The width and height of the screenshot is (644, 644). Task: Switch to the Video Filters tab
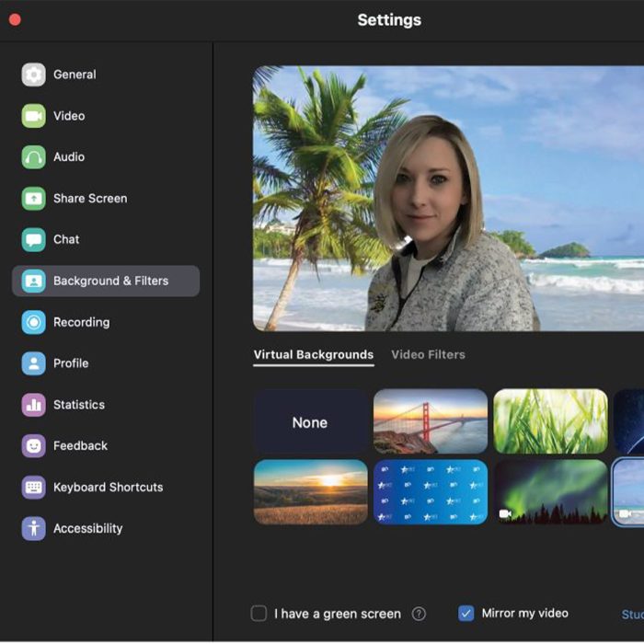[x=428, y=355]
